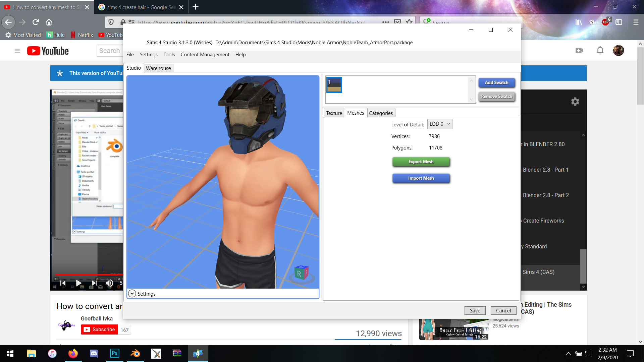Click Cancel in Sims 4 Studio
The image size is (644, 362).
tap(503, 310)
